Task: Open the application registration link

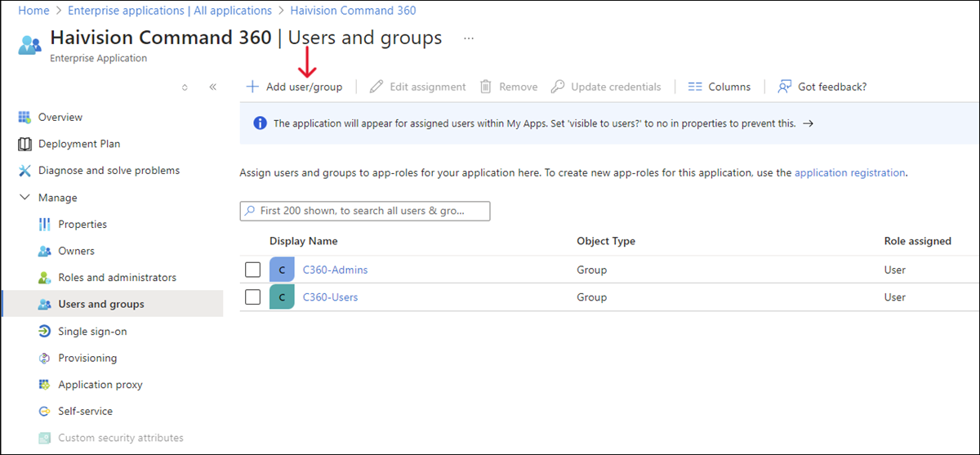Action: coord(849,173)
